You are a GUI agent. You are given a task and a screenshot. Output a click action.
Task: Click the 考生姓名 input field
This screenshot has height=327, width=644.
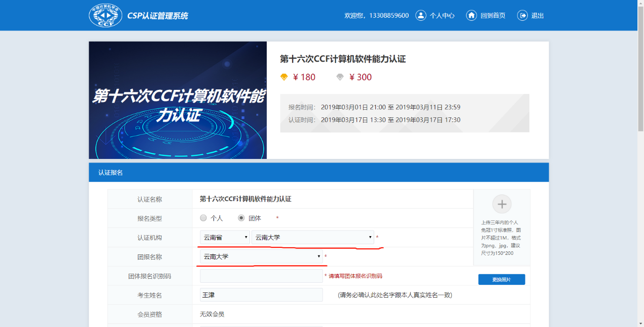261,295
